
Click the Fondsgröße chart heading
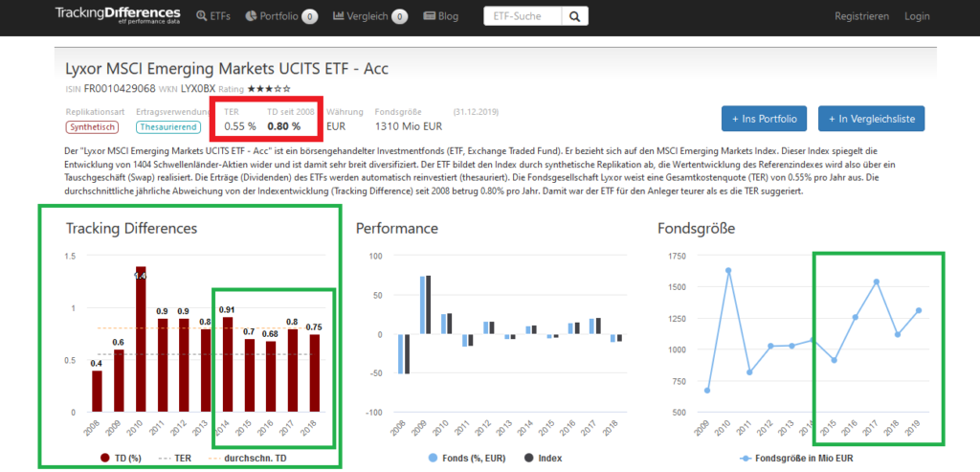click(697, 229)
